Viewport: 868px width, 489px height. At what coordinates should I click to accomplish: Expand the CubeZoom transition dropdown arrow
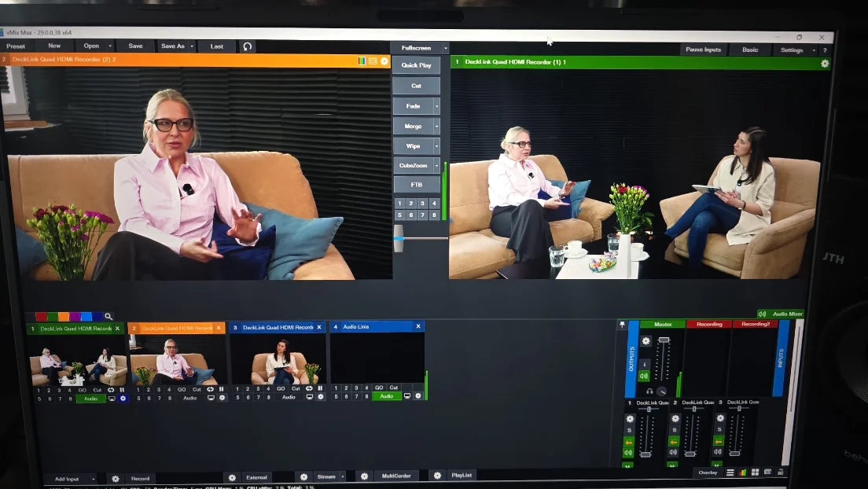coord(436,166)
